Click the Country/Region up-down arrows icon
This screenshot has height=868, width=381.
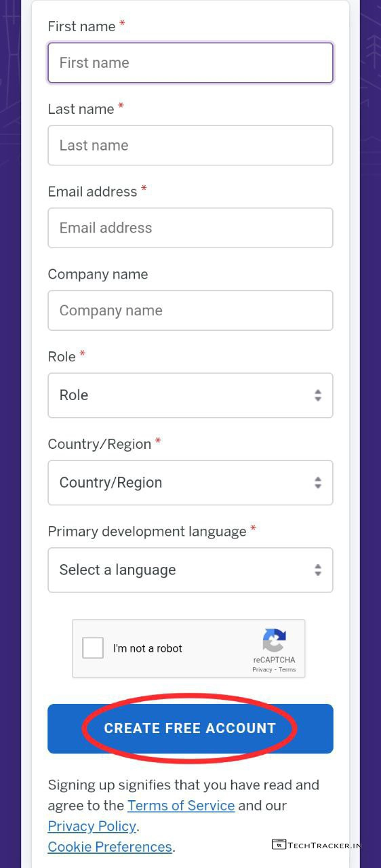(317, 483)
